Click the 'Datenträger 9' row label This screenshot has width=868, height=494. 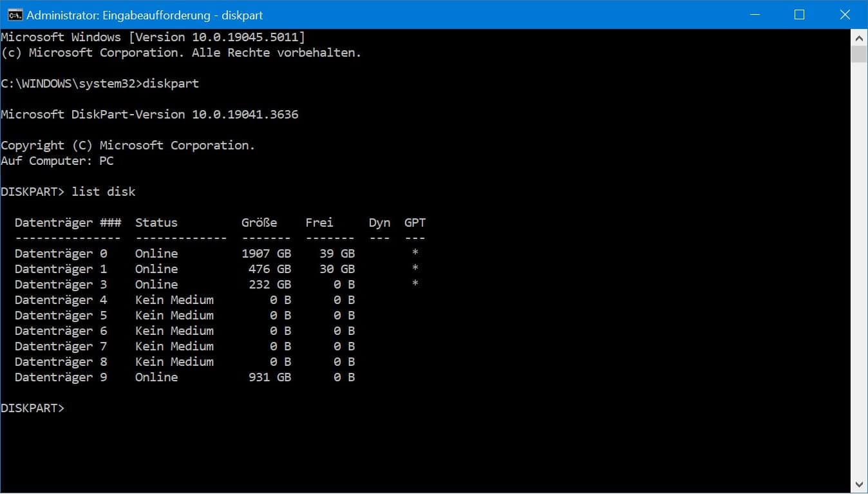[x=61, y=377]
